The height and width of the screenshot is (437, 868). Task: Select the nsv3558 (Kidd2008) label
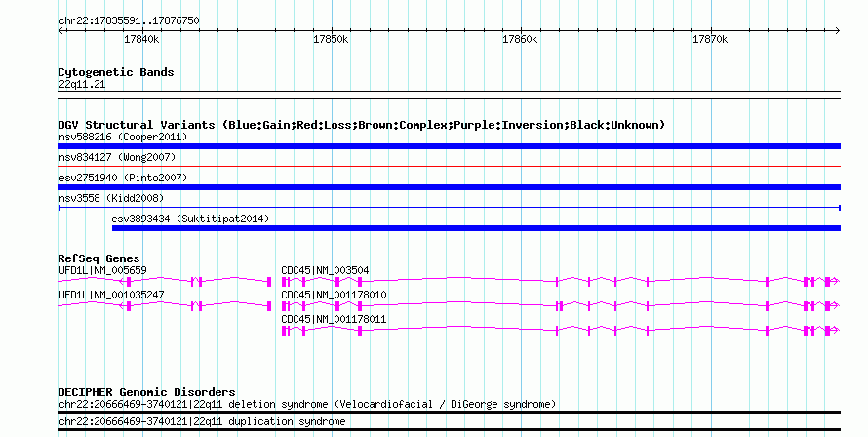(x=111, y=198)
